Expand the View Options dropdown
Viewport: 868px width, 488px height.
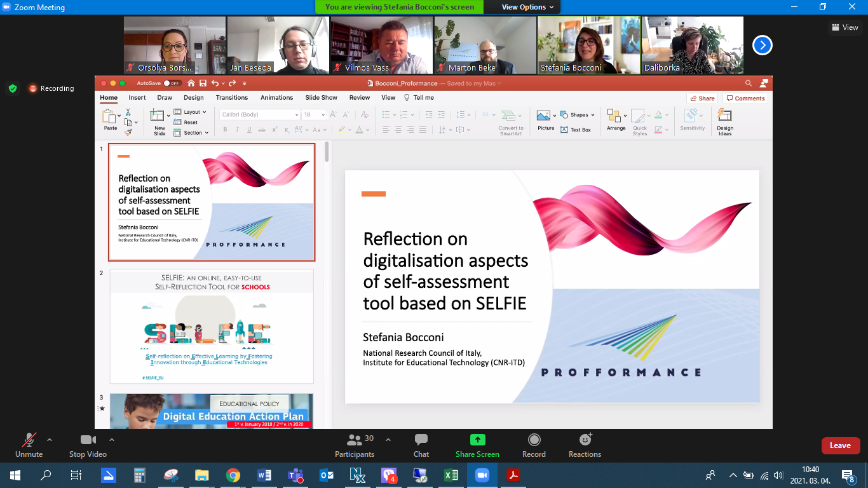coord(527,7)
